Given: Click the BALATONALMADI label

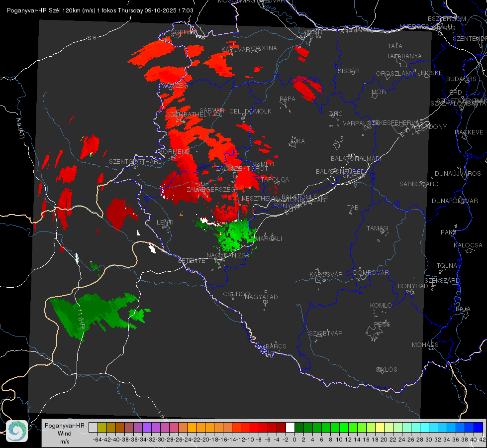Looking at the screenshot, I should [x=356, y=159].
